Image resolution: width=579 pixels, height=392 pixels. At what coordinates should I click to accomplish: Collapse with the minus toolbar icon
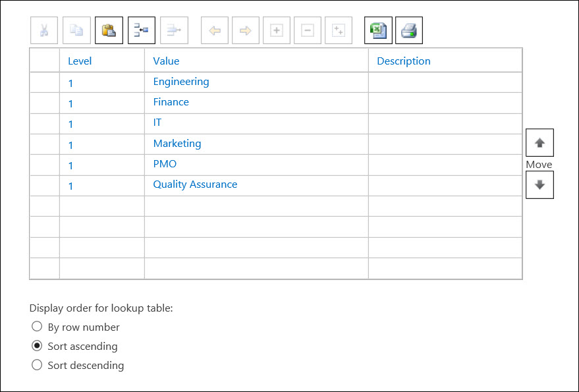click(x=308, y=30)
